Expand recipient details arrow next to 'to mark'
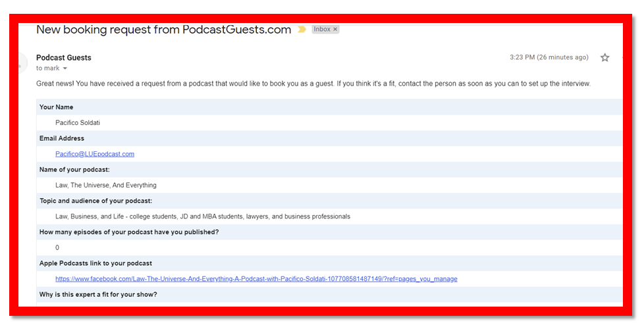This screenshot has height=329, width=644. tap(65, 68)
